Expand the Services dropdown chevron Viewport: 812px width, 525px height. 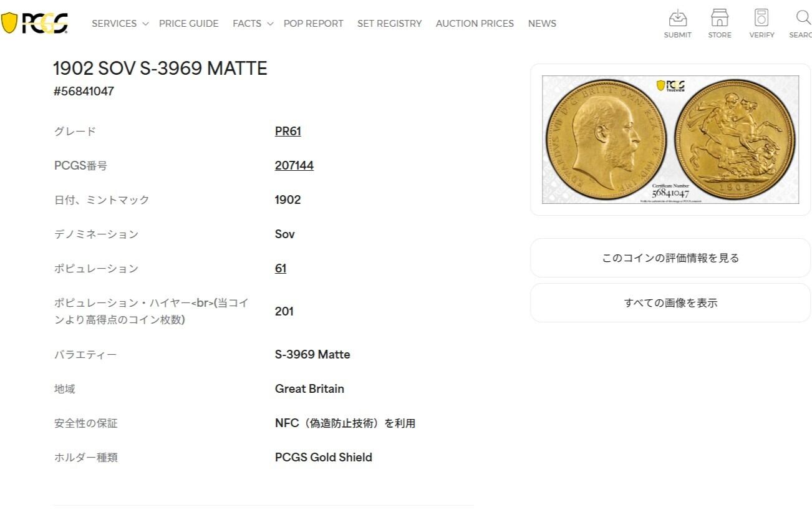(145, 24)
